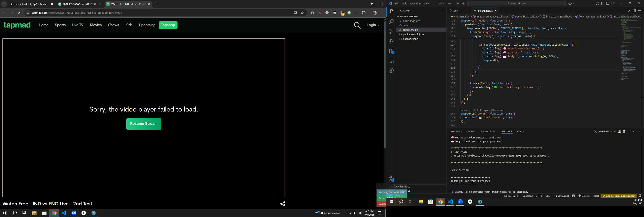644x217 pixels.
Task: Split the VS Code editor right
Action: (x=634, y=11)
